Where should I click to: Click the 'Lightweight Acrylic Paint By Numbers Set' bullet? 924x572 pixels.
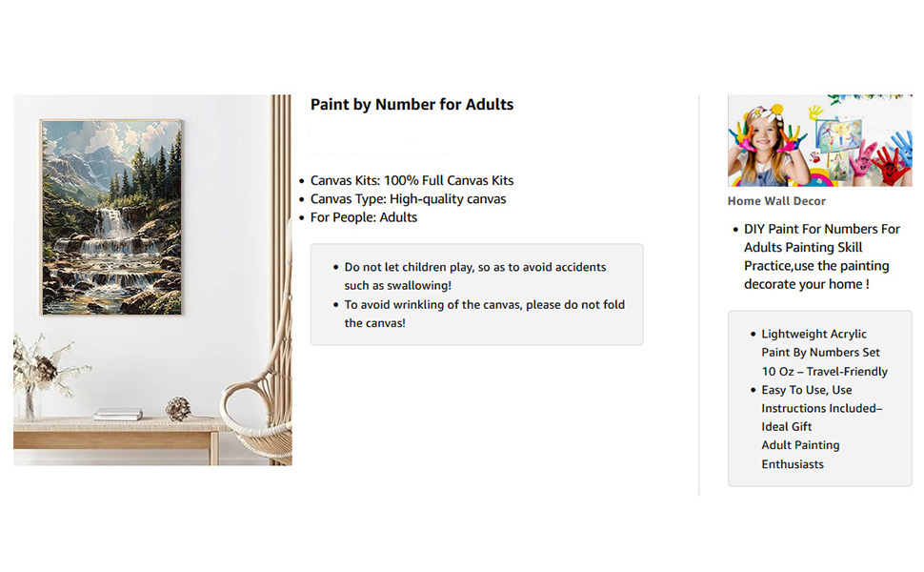pos(820,343)
